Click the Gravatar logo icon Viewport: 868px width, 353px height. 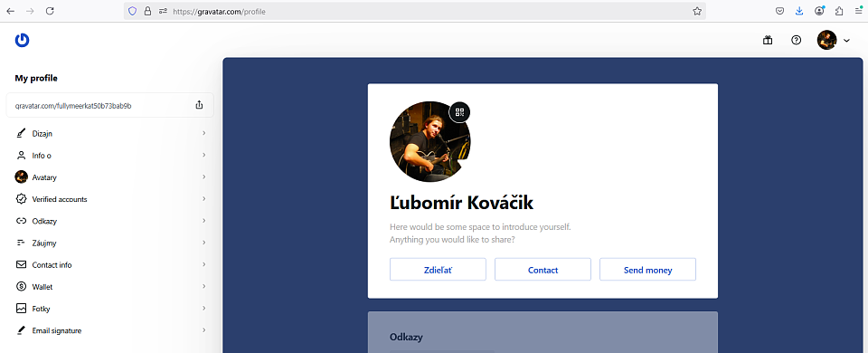coord(22,40)
